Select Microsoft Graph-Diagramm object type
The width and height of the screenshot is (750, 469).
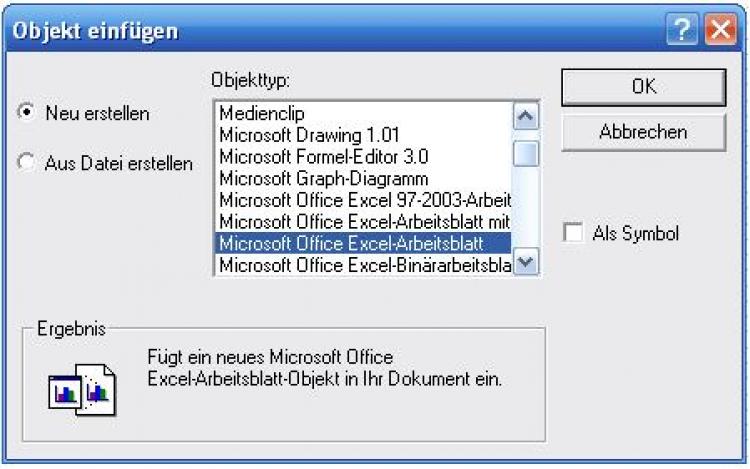tap(319, 178)
